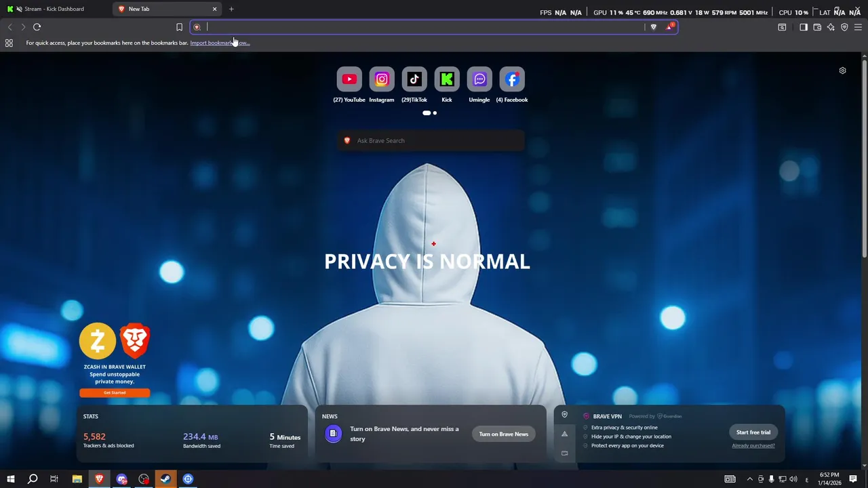Go forward using the forward arrow
Image resolution: width=868 pixels, height=488 pixels.
point(23,27)
